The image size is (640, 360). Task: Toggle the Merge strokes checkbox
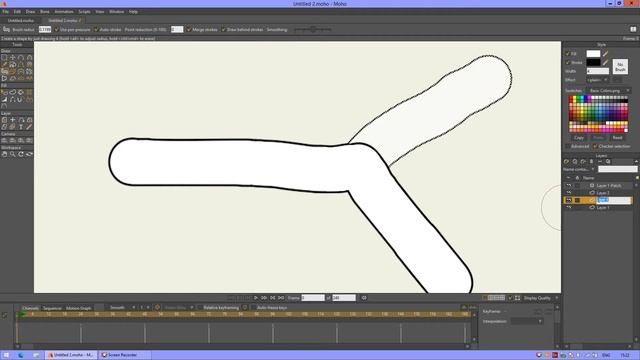click(x=189, y=29)
